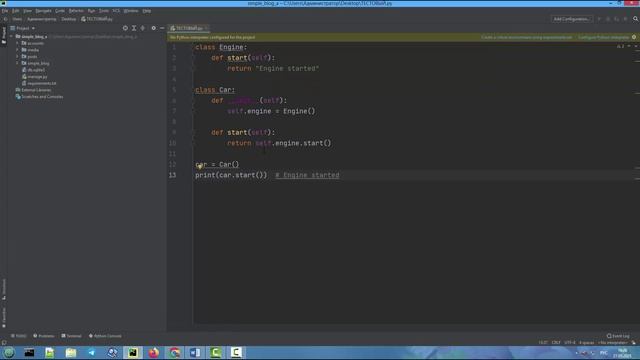Image resolution: width=640 pixels, height=360 pixels.
Task: Open the green Camtasia taskbar icon
Action: (216, 352)
